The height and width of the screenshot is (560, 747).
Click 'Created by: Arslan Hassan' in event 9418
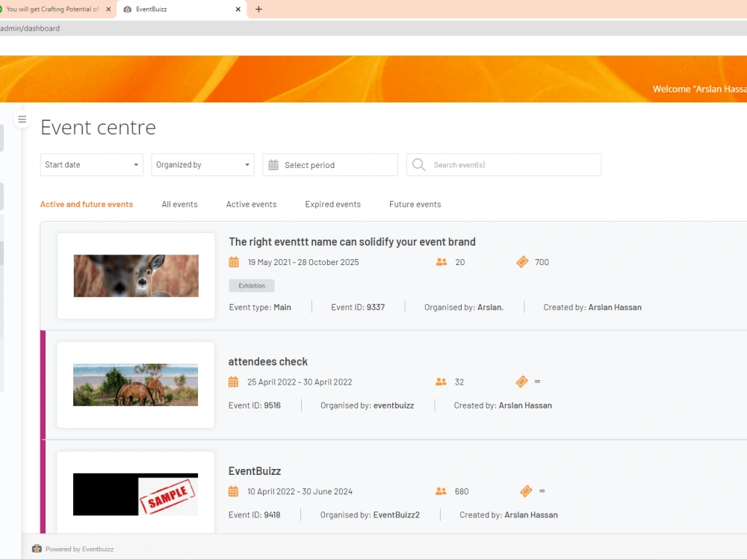click(x=509, y=515)
